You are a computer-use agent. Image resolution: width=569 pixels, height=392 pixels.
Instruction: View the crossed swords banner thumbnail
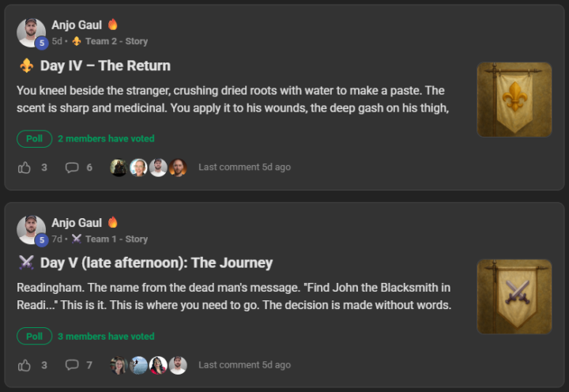514,297
